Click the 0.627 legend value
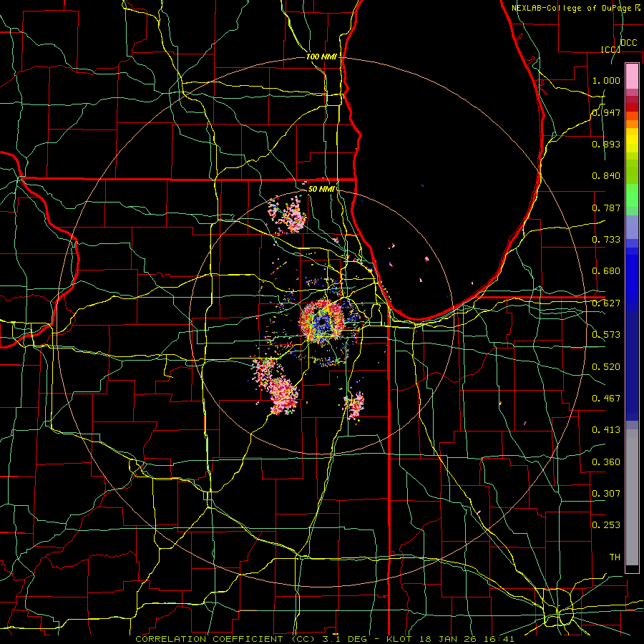The image size is (644, 644). pos(606,303)
